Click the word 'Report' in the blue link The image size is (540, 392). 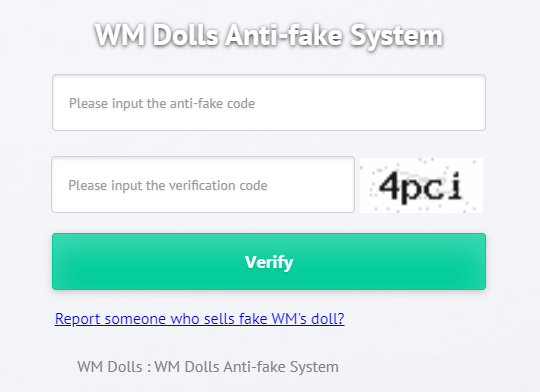pyautogui.click(x=77, y=319)
